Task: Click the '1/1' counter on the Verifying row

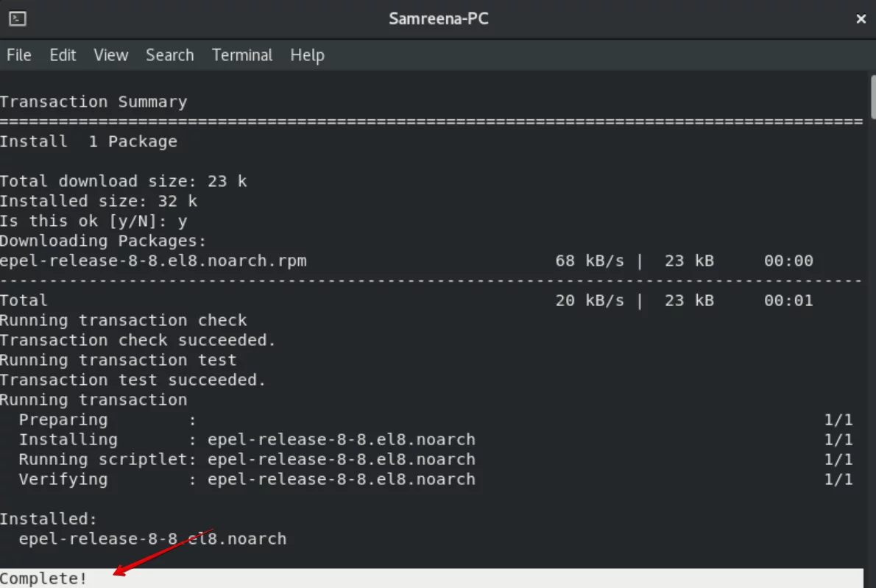Action: pos(838,480)
